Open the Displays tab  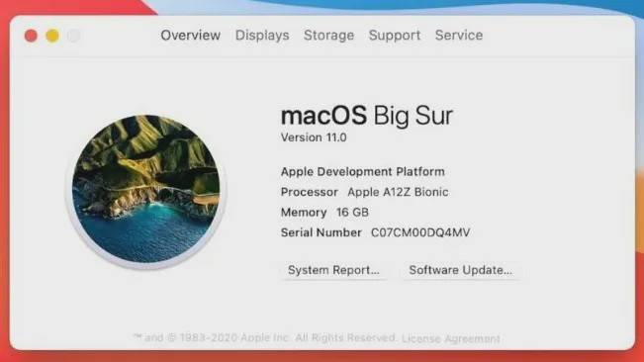[262, 36]
